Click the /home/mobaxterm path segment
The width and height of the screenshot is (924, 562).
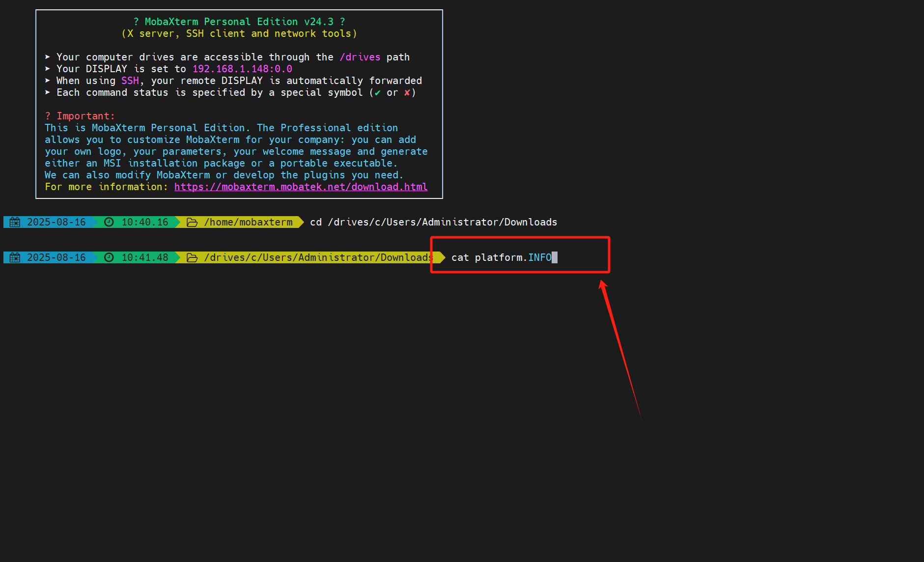pyautogui.click(x=248, y=222)
